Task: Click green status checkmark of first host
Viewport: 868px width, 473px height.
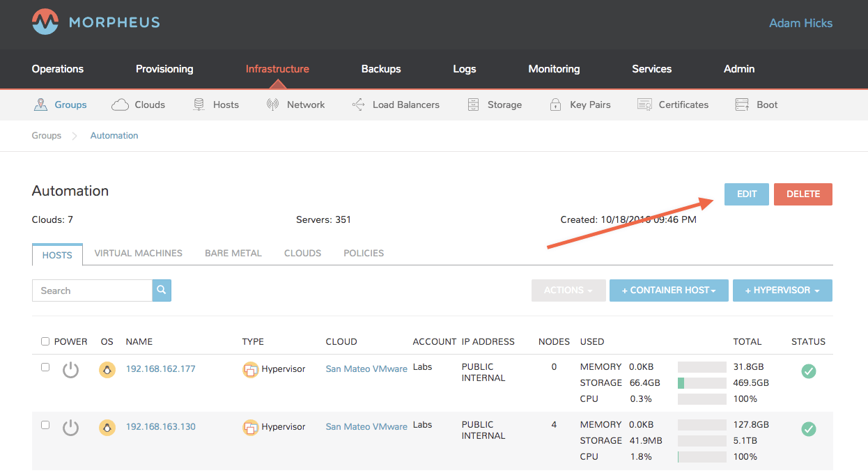Action: (808, 371)
